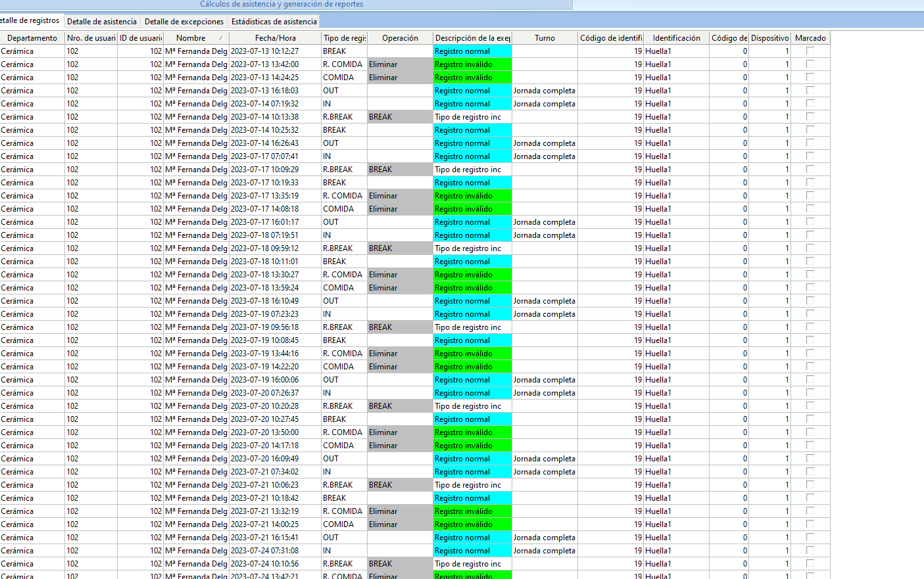Tick Marcado checkbox in 2023-07-14 10:13:38 row
The width and height of the screenshot is (924, 579).
(x=810, y=116)
